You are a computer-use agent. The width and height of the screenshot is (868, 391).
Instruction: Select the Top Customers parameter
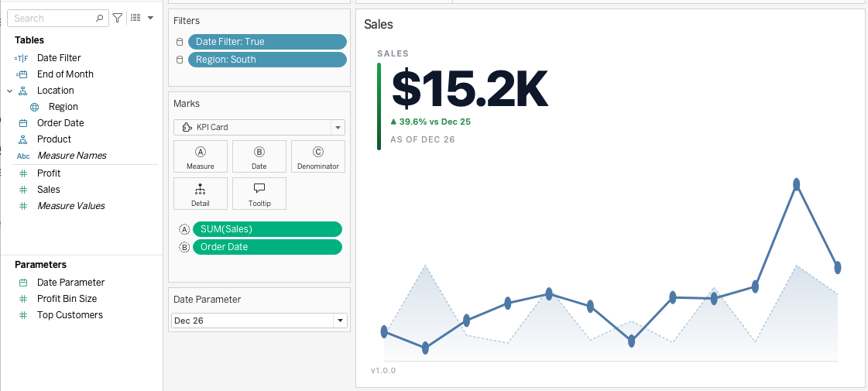[x=70, y=315]
